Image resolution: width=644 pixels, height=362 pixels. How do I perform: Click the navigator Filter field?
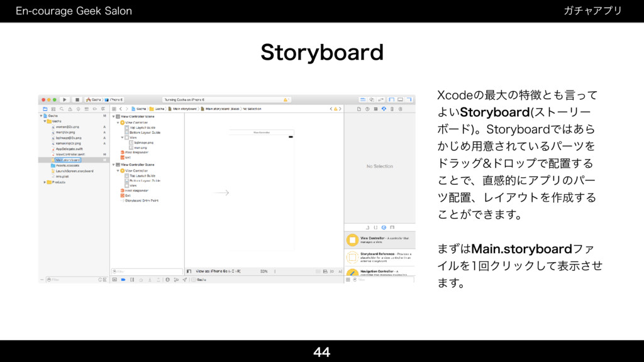pyautogui.click(x=70, y=280)
